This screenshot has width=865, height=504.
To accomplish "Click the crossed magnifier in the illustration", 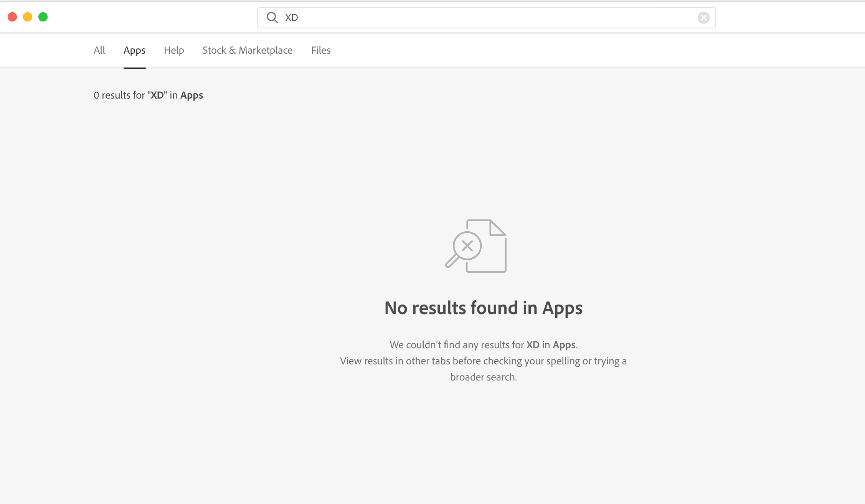I will pyautogui.click(x=467, y=246).
